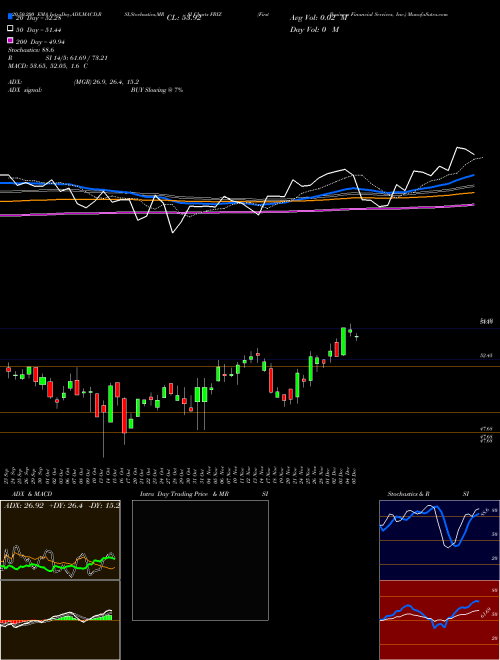Open the ADX indicator chart thumbnail

[x=60, y=540]
